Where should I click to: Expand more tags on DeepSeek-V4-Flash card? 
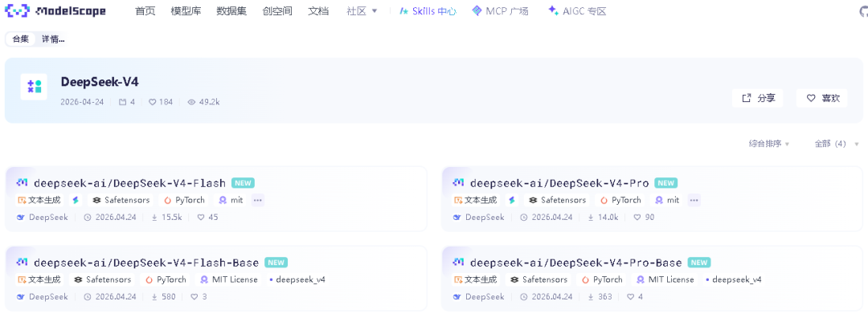tap(257, 200)
